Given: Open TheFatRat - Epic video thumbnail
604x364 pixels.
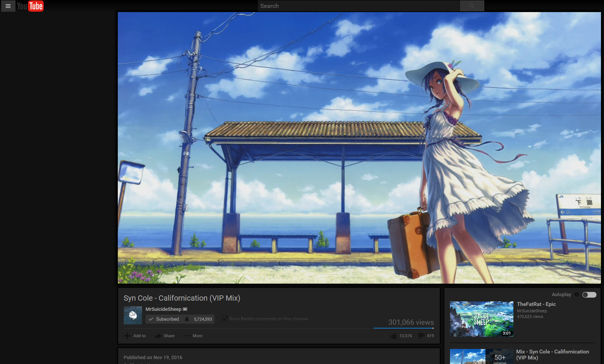Looking at the screenshot, I should click(x=481, y=319).
